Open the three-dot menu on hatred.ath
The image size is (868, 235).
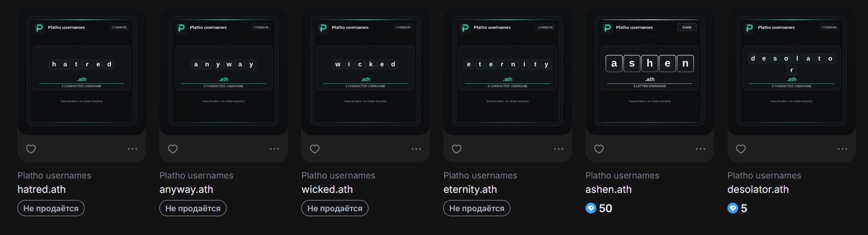pos(133,149)
